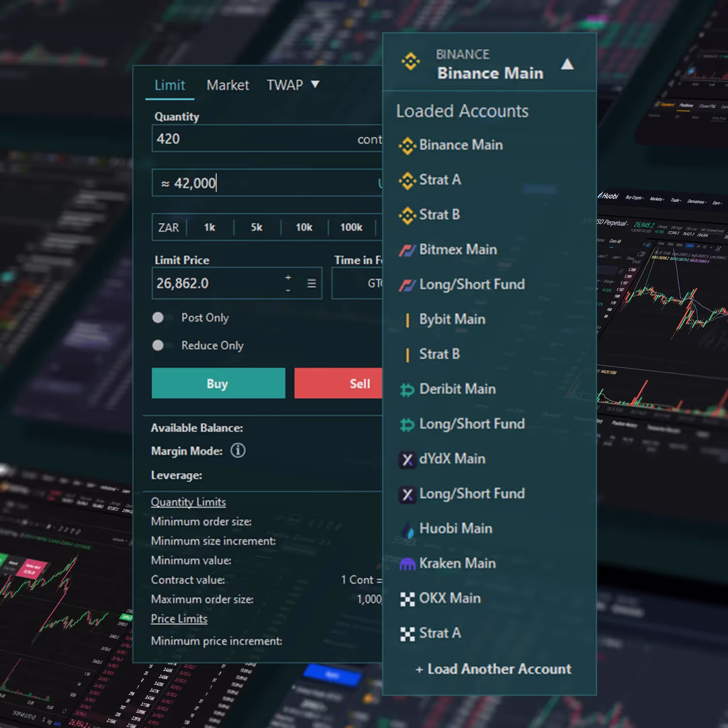Click the Contract value text
This screenshot has width=728, height=728.
pyautogui.click(x=188, y=580)
